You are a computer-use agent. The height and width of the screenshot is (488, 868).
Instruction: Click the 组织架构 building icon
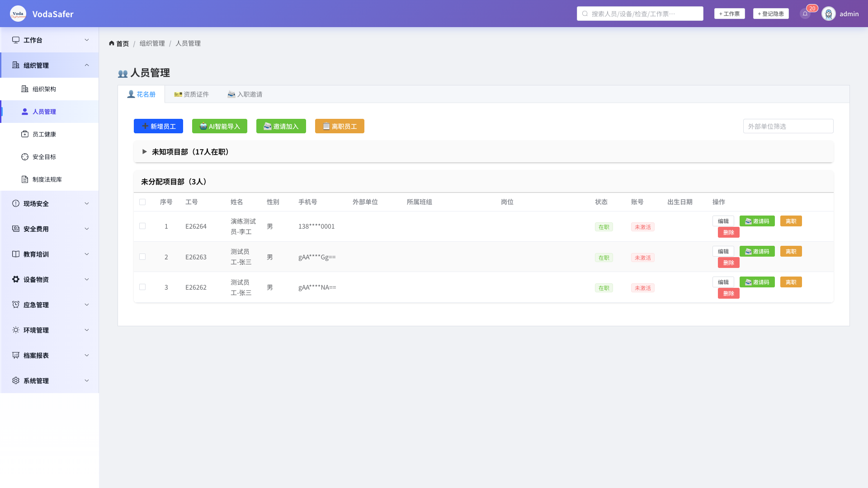pos(25,89)
